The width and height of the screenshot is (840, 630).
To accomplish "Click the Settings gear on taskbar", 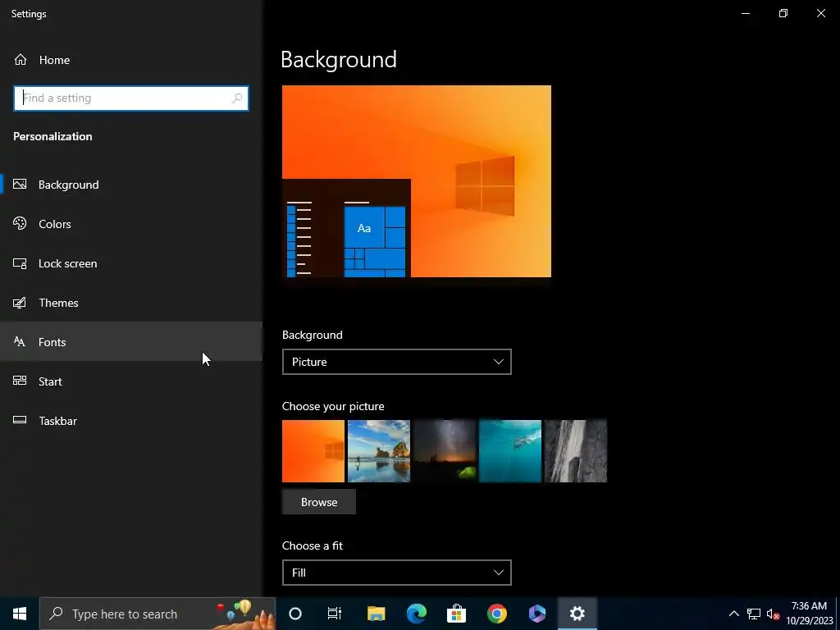I will point(577,614).
